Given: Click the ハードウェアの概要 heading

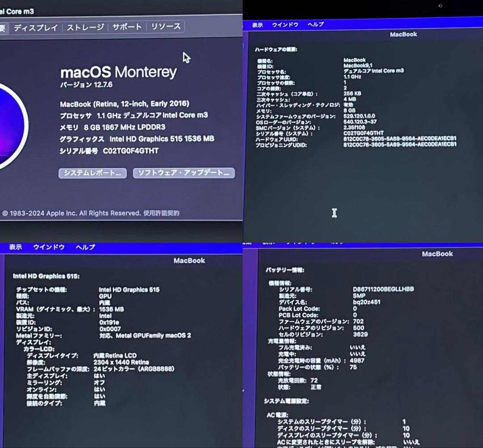Looking at the screenshot, I should [275, 49].
